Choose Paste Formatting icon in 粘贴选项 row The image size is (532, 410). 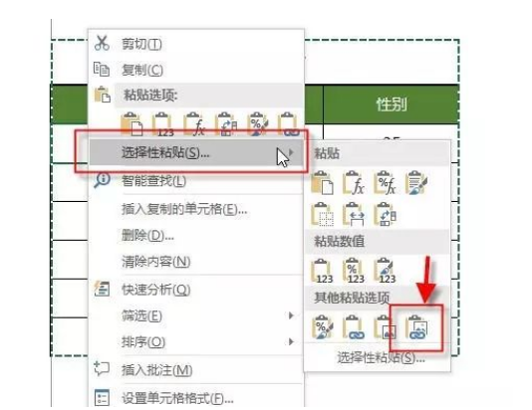click(257, 124)
